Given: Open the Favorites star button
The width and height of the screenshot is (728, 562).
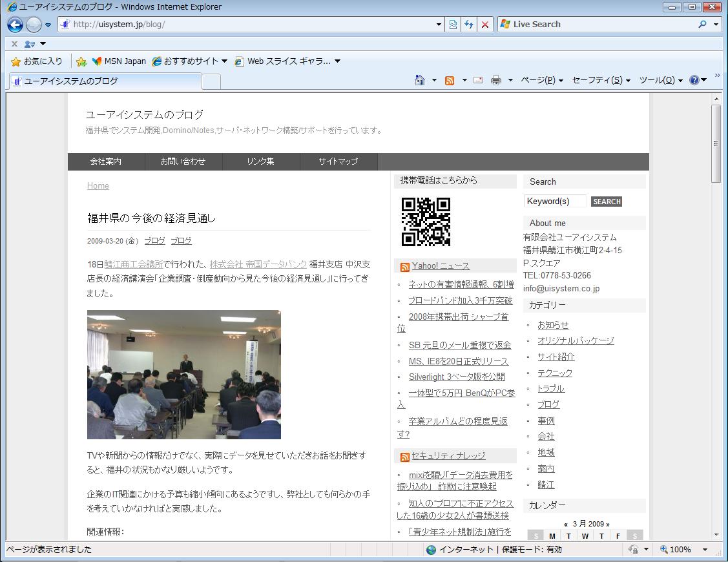Looking at the screenshot, I should coord(37,61).
